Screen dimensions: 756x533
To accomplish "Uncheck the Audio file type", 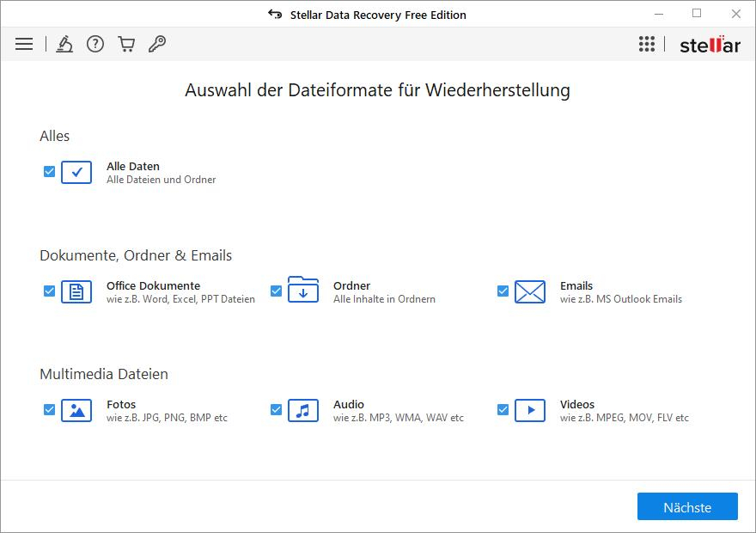I will click(x=276, y=410).
